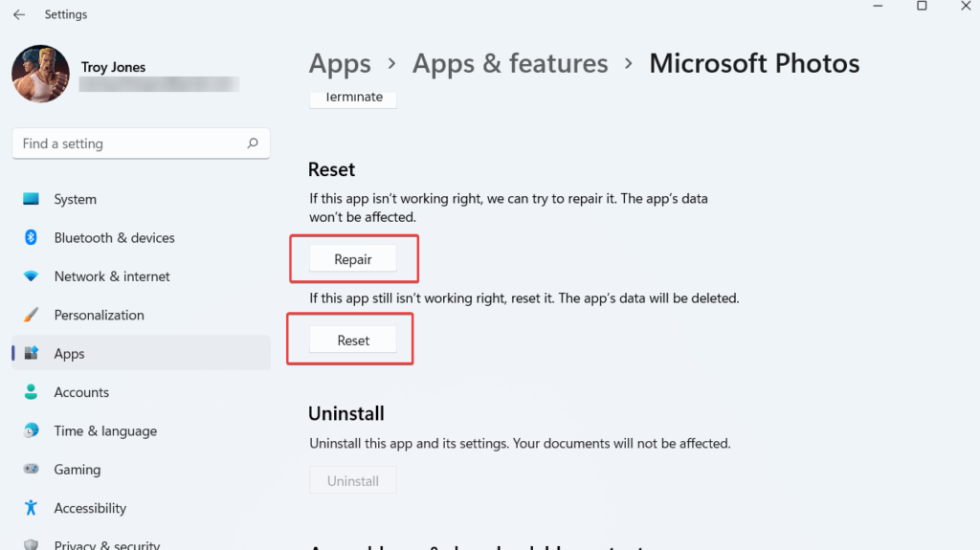Click the Accessibility figure icon
This screenshot has height=550, width=980.
[x=31, y=508]
